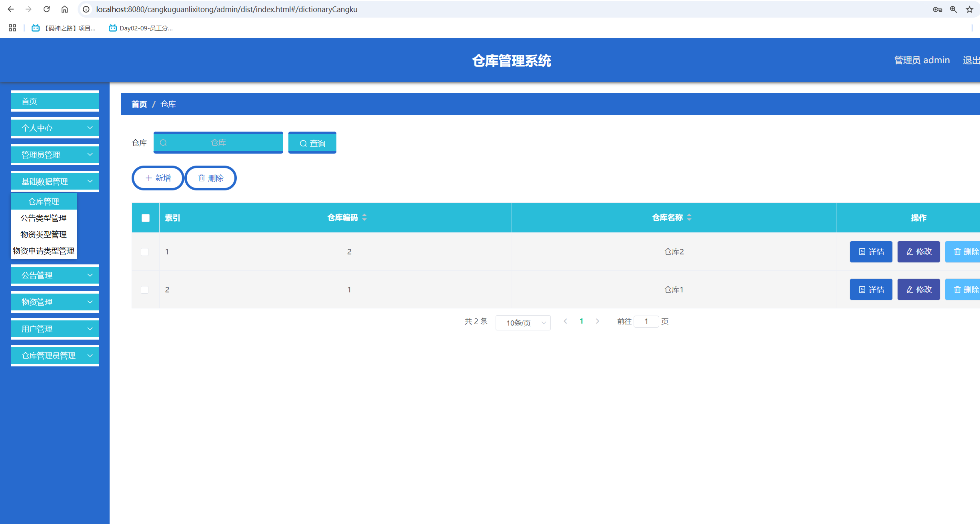Click the sort icon on 仓库名称 column
The image size is (980, 524).
pyautogui.click(x=689, y=217)
